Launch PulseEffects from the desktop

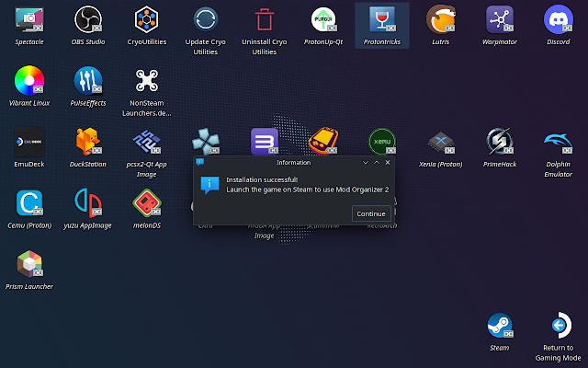[88, 80]
